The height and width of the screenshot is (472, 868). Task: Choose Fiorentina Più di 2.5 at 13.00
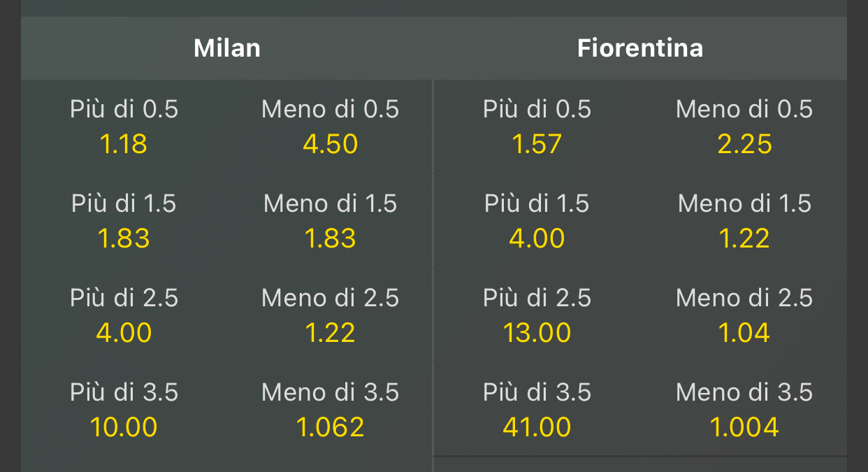coord(537,315)
